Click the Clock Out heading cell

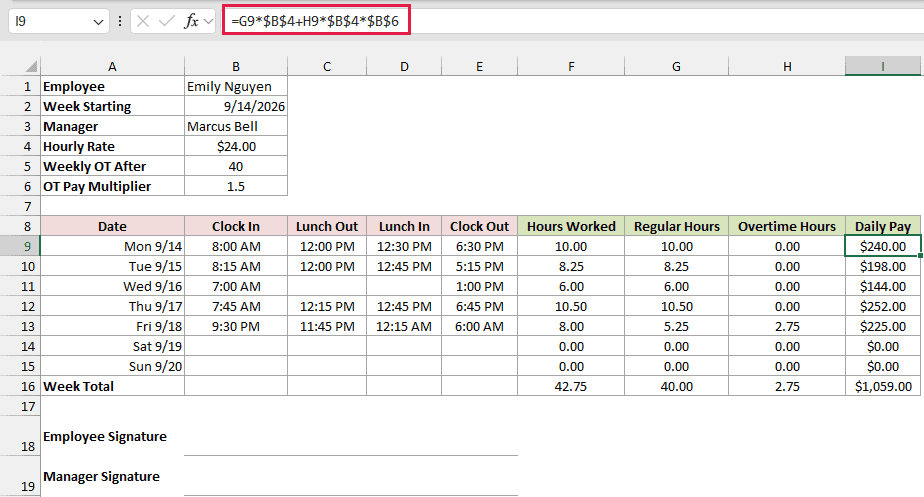click(479, 226)
